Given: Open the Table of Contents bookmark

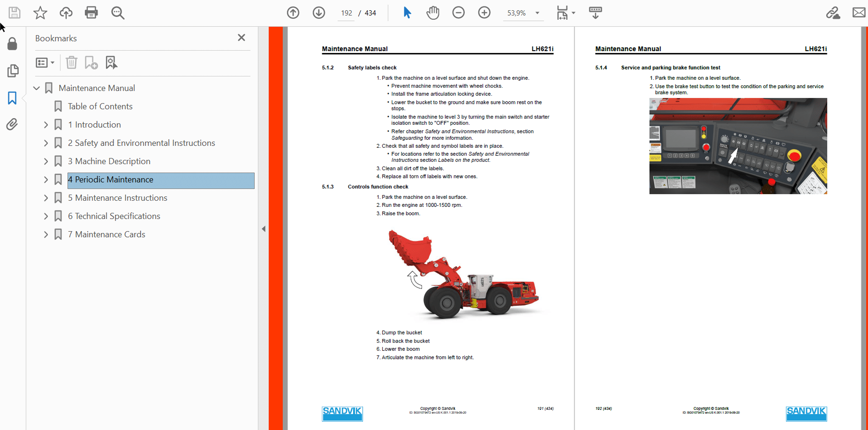Looking at the screenshot, I should pos(100,106).
